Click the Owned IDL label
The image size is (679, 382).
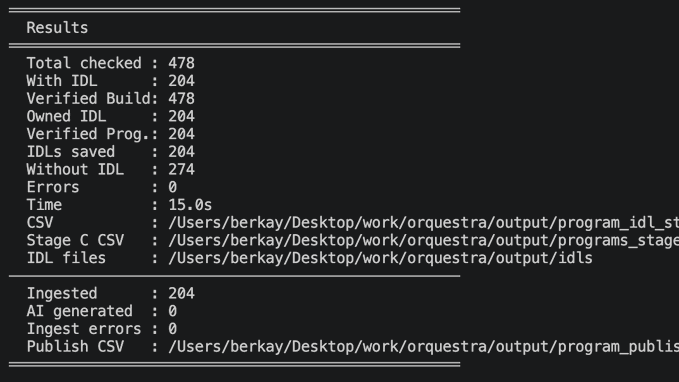(x=66, y=117)
